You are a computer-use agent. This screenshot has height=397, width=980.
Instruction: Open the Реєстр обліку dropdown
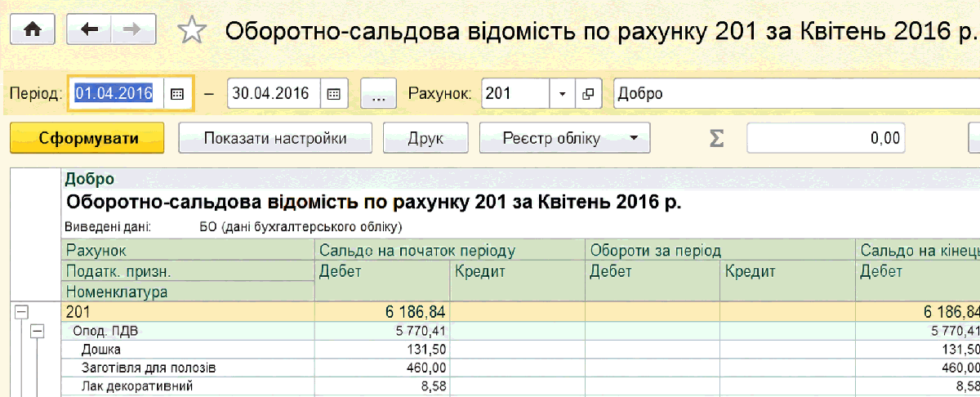click(x=564, y=138)
